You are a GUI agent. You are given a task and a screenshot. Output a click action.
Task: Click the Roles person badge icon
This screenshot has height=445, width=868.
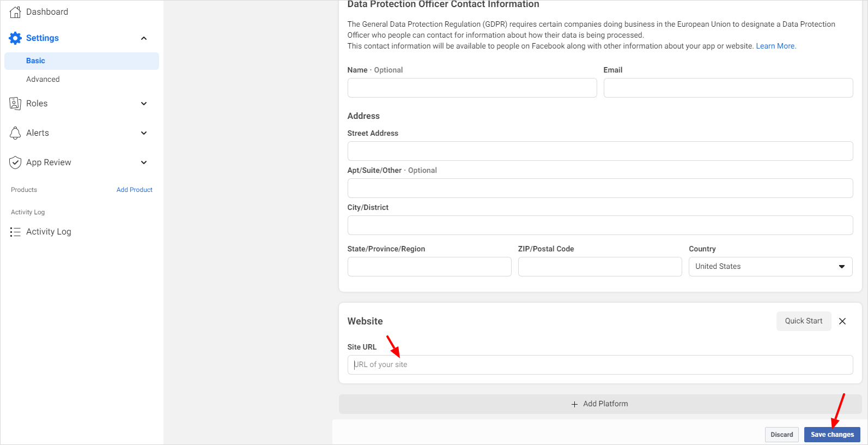[x=15, y=104]
